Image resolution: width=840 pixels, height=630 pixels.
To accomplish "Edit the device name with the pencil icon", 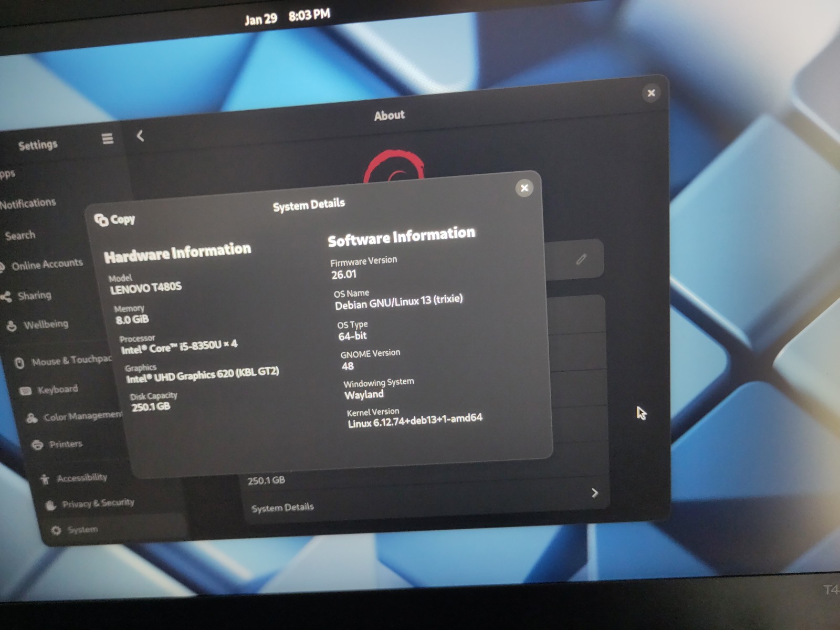I will click(581, 259).
